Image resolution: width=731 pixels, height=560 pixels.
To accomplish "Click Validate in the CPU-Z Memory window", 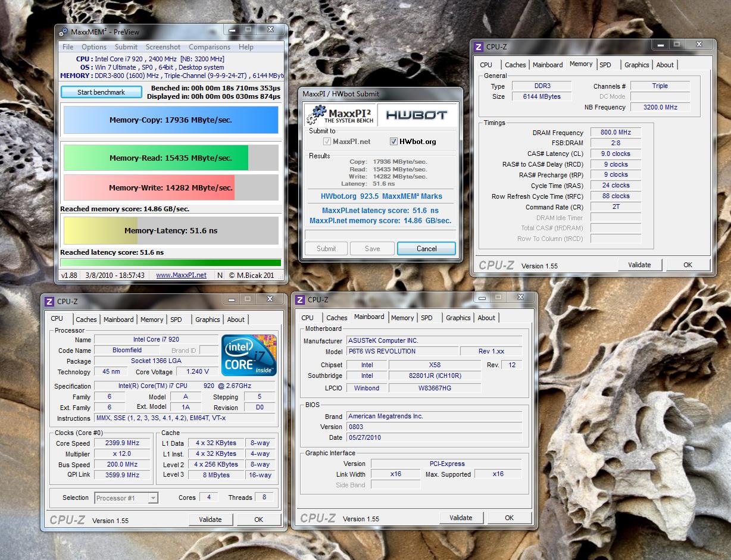I will pyautogui.click(x=639, y=265).
